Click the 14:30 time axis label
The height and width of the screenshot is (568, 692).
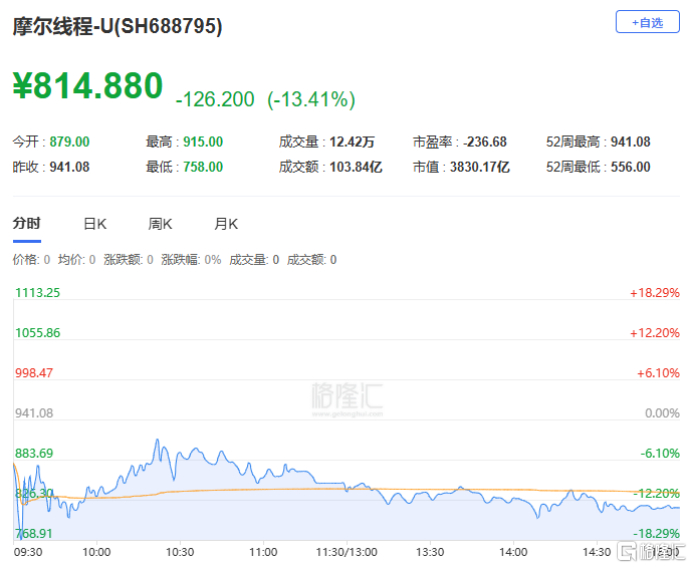pyautogui.click(x=597, y=553)
